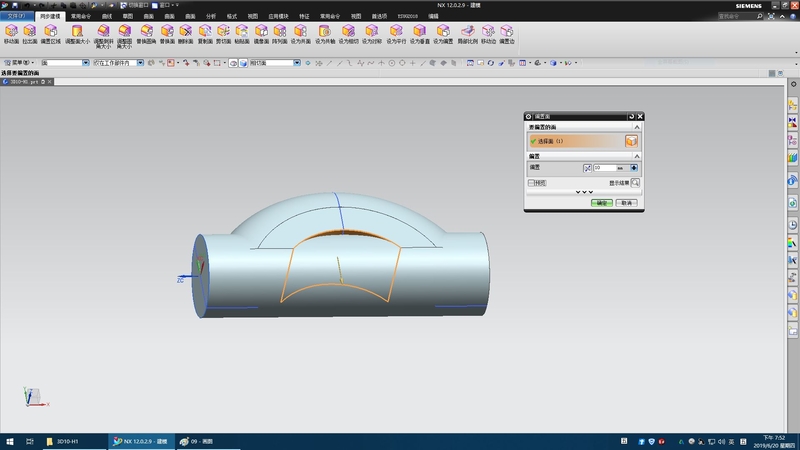Switch to the 视图 ribbon tab
The width and height of the screenshot is (800, 450).
253,17
